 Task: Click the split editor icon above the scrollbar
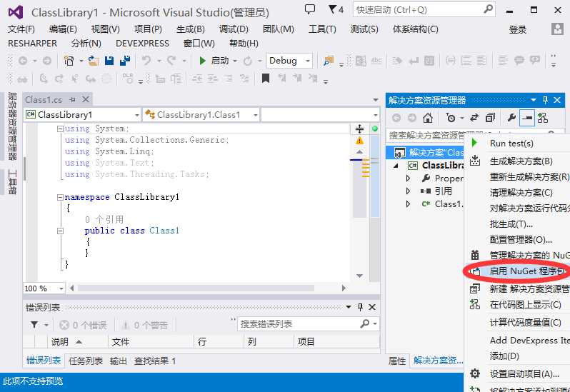pyautogui.click(x=359, y=129)
